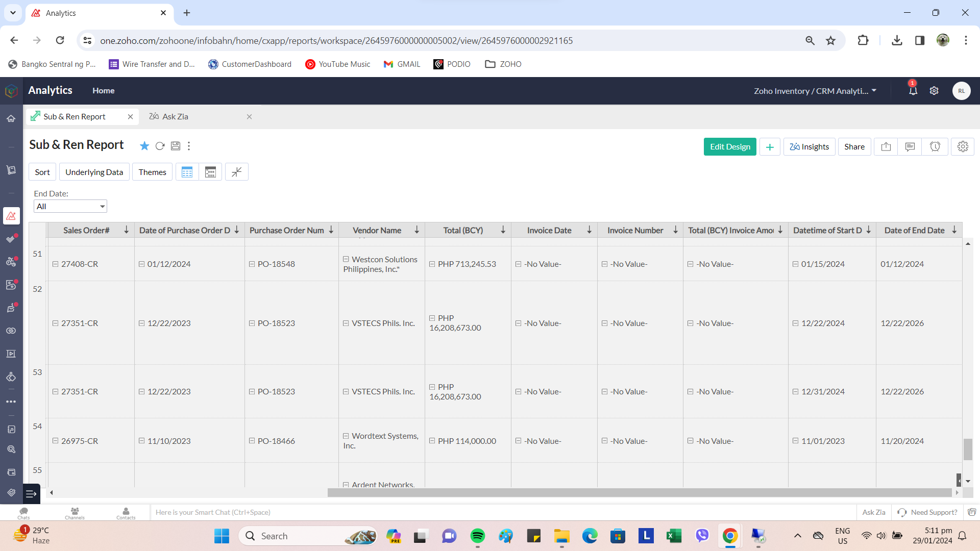The width and height of the screenshot is (980, 551).
Task: Collapse the PO-18466 purchase order cell
Action: click(252, 441)
